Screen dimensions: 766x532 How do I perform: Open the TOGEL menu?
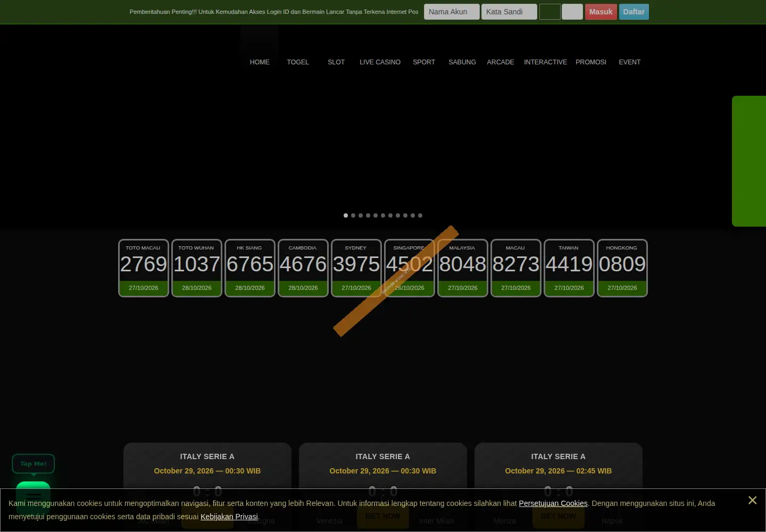298,62
